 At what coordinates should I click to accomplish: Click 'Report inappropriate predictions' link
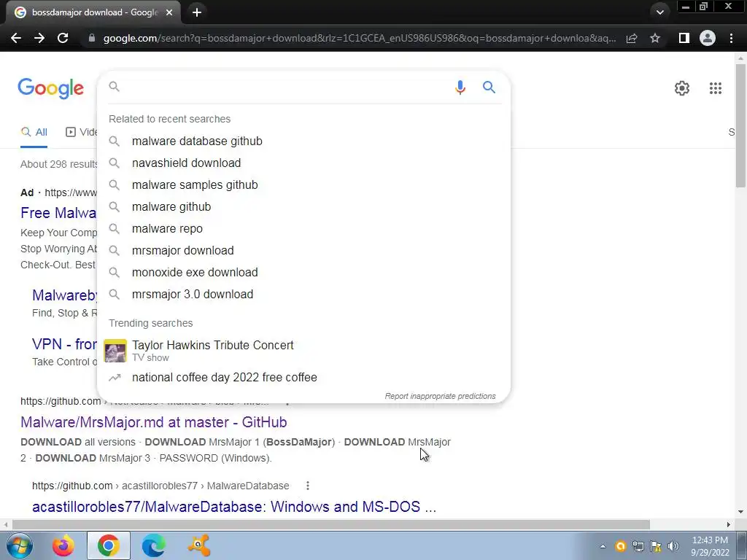440,396
